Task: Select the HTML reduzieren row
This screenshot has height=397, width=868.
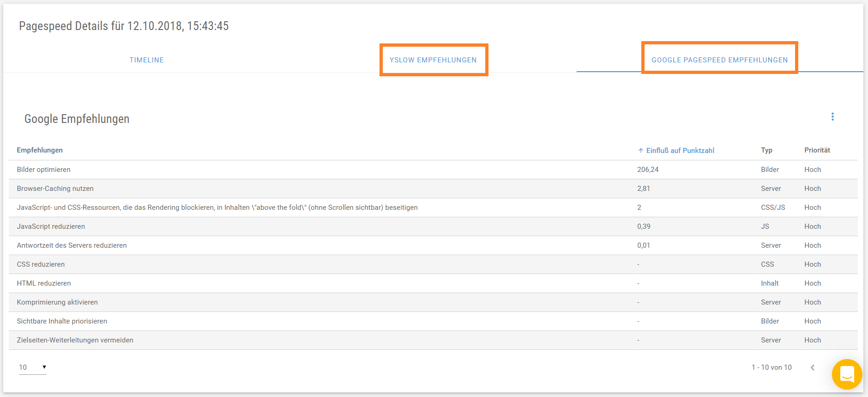Action: tap(433, 283)
